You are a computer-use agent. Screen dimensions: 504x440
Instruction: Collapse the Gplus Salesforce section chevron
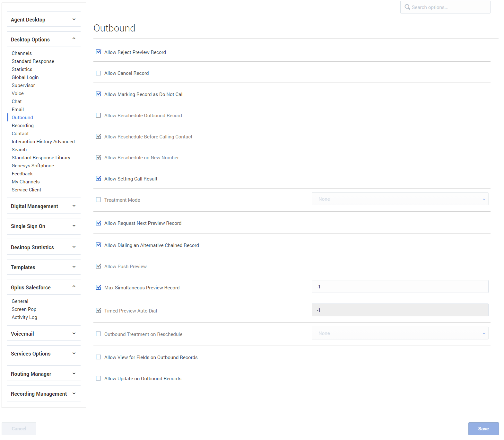tap(74, 287)
